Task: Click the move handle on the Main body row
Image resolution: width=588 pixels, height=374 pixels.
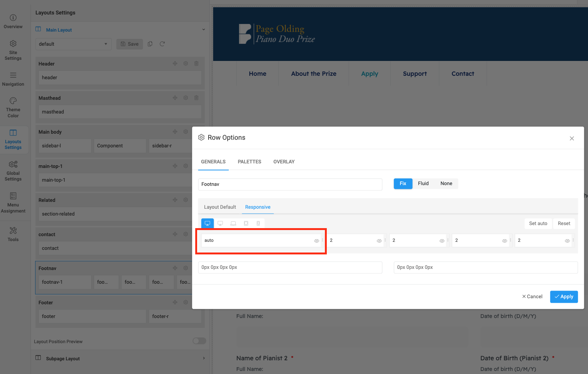Action: pyautogui.click(x=175, y=132)
